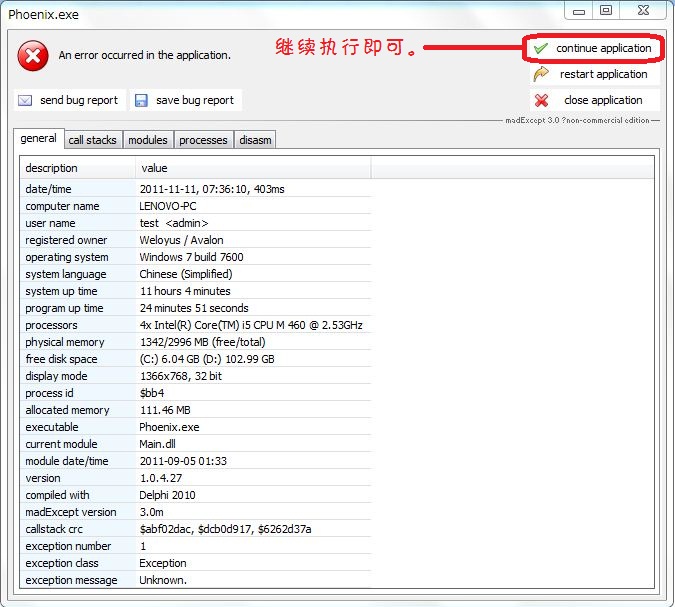Viewport: 675px width, 607px height.
Task: Select the system up time row label
Action: tap(61, 291)
